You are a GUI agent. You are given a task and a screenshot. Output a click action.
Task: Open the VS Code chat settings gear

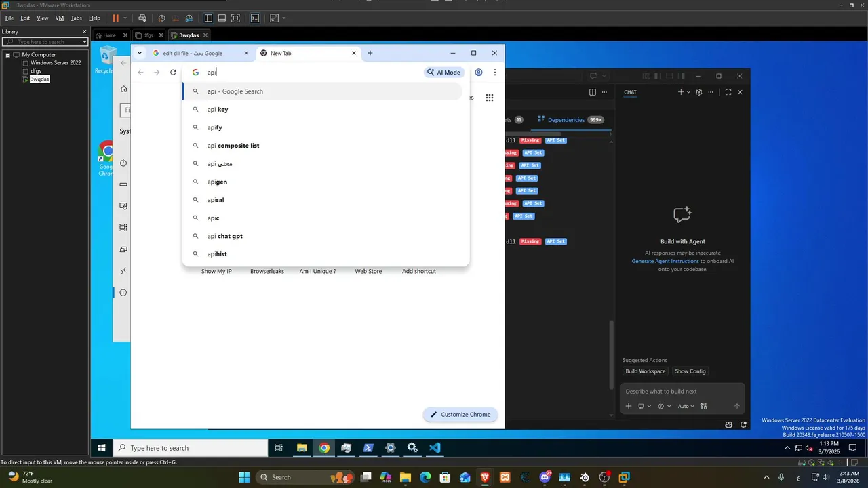(699, 92)
